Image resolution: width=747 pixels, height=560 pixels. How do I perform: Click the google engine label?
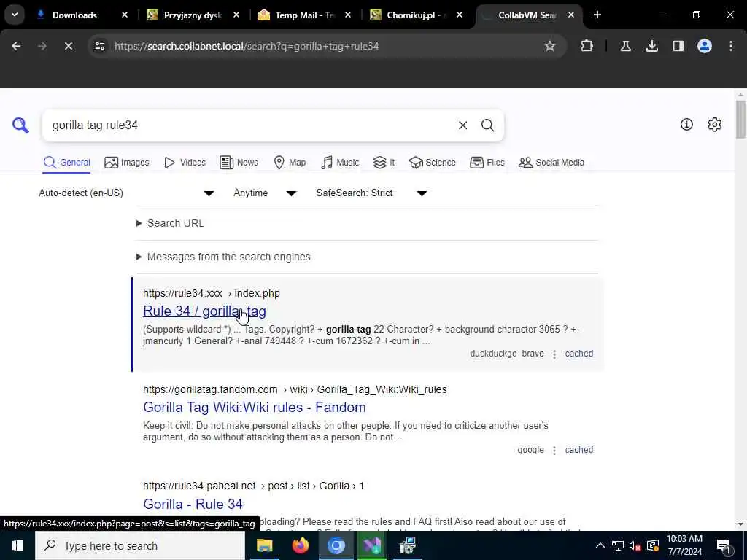pyautogui.click(x=530, y=450)
